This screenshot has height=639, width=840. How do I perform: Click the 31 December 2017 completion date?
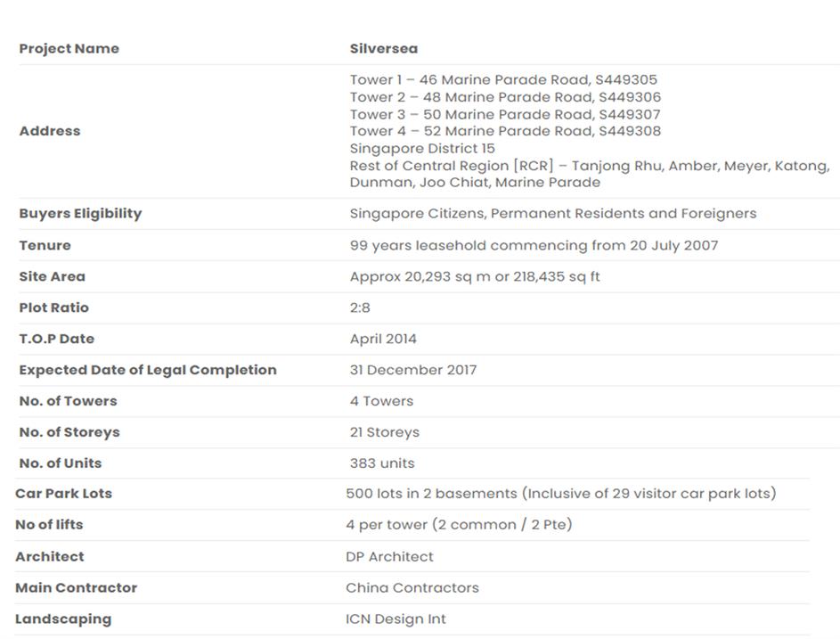(413, 370)
